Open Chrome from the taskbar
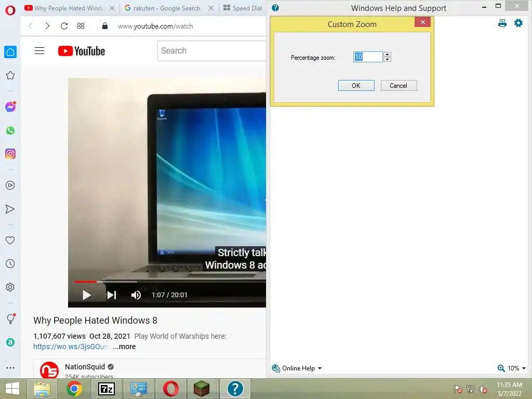This screenshot has height=399, width=532. 74,389
